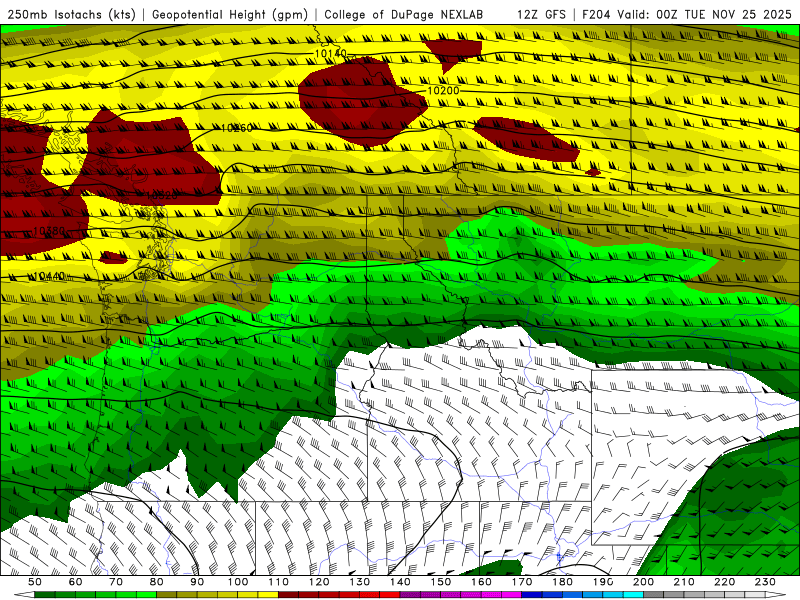Click the 10260 height contour label
Viewport: 800px width, 600px height.
point(236,128)
